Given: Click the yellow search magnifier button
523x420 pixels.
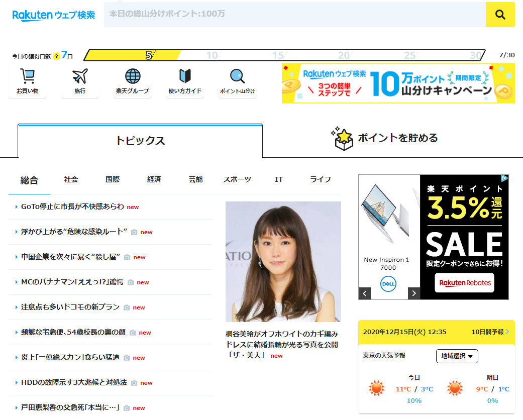Looking at the screenshot, I should (500, 15).
